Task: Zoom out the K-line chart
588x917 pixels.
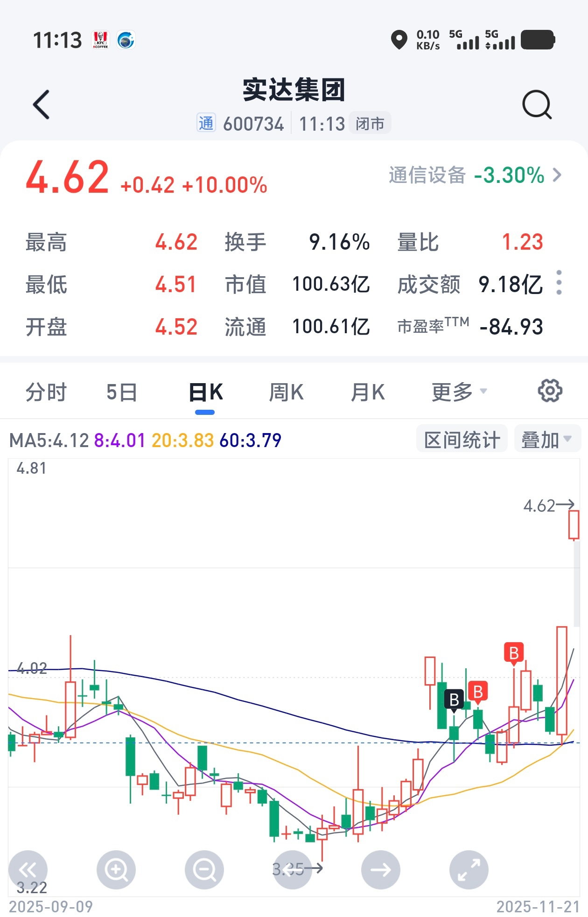Action: (204, 870)
